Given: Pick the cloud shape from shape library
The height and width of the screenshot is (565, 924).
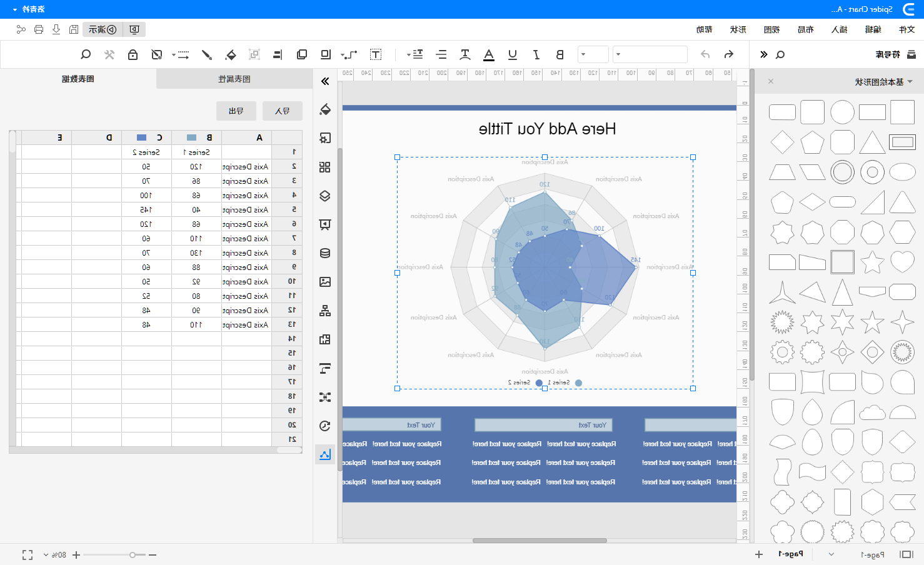Looking at the screenshot, I should (872, 412).
